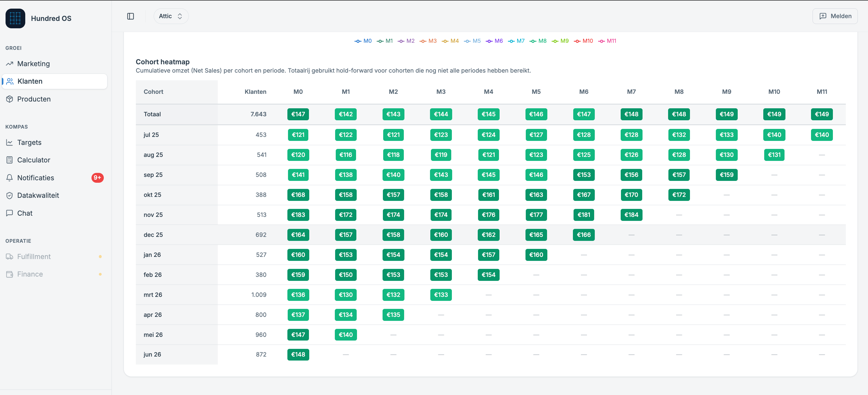Click the mei 26 M1 €140 cell
This screenshot has width=868, height=395.
[345, 334]
